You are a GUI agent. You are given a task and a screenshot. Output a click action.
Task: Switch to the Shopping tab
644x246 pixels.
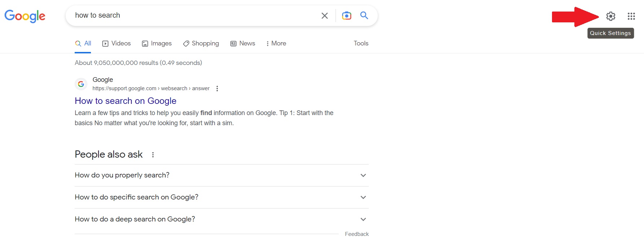(x=201, y=44)
